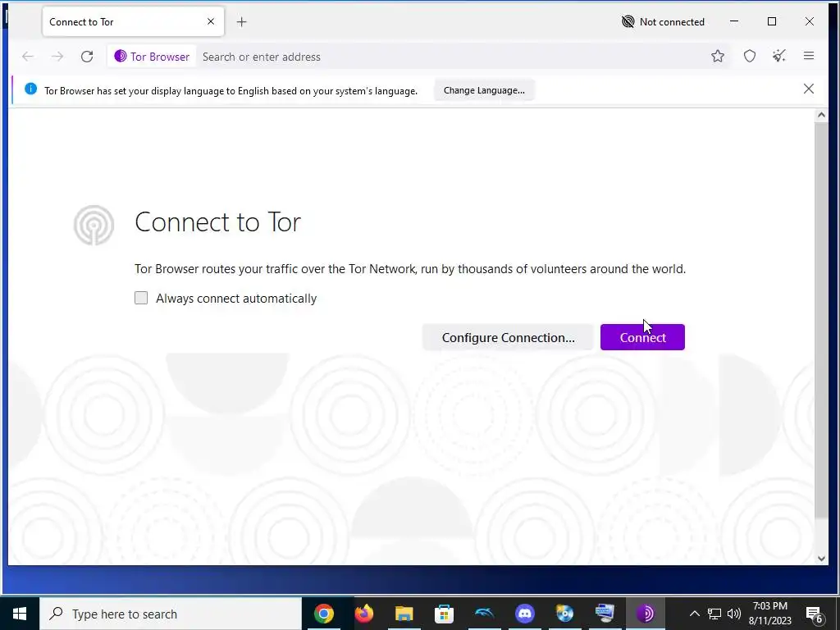The image size is (840, 630).
Task: Enable Always connect automatically checkbox
Action: tap(141, 298)
